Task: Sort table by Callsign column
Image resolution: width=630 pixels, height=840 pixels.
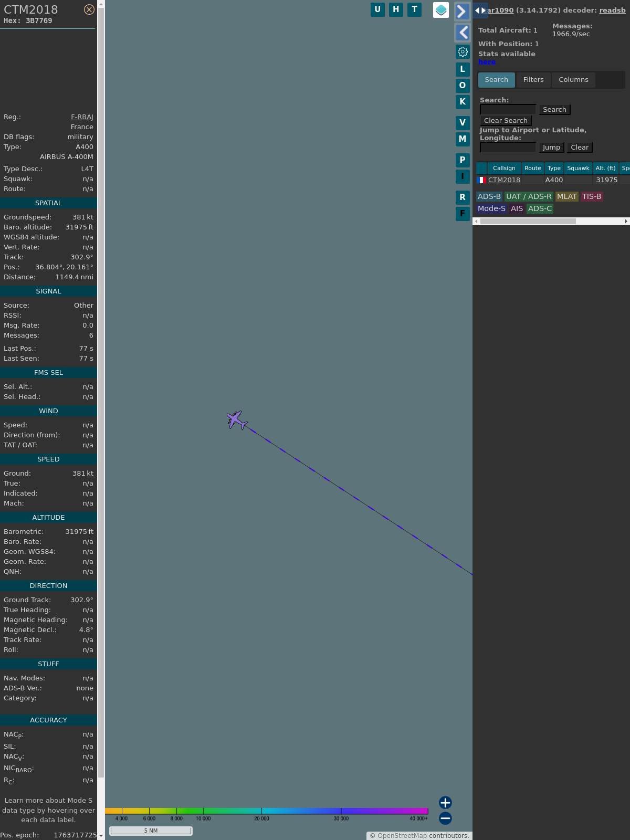Action: pos(504,168)
